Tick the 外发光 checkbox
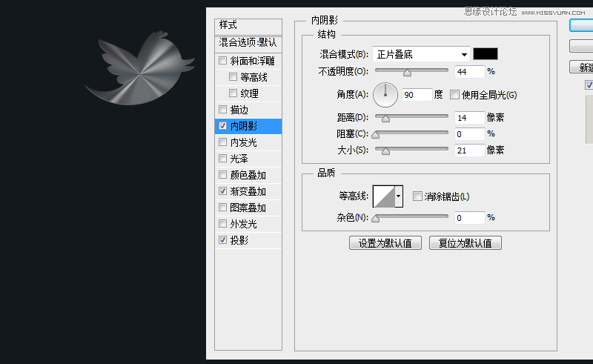The height and width of the screenshot is (364, 593). coord(223,224)
